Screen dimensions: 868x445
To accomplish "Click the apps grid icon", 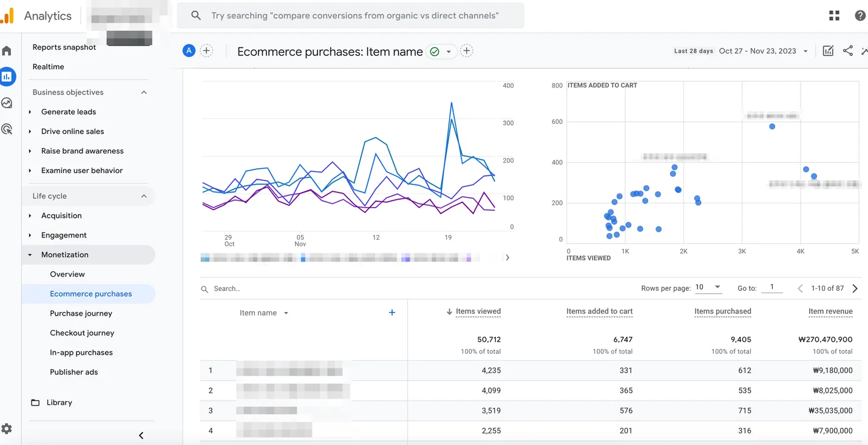I will (x=834, y=16).
